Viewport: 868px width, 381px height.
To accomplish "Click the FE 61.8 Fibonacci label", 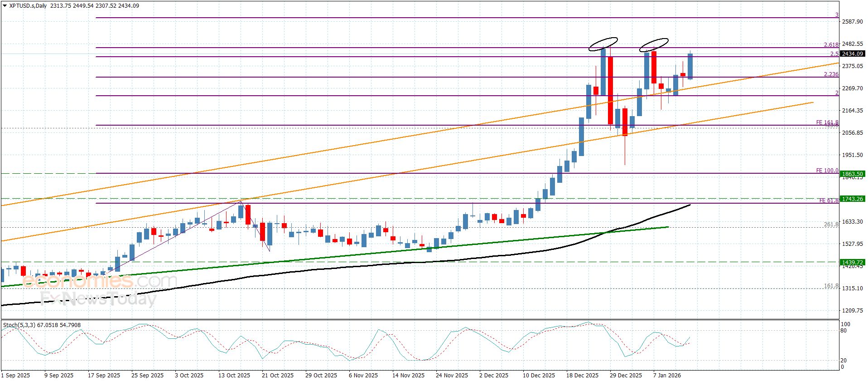I will click(829, 200).
